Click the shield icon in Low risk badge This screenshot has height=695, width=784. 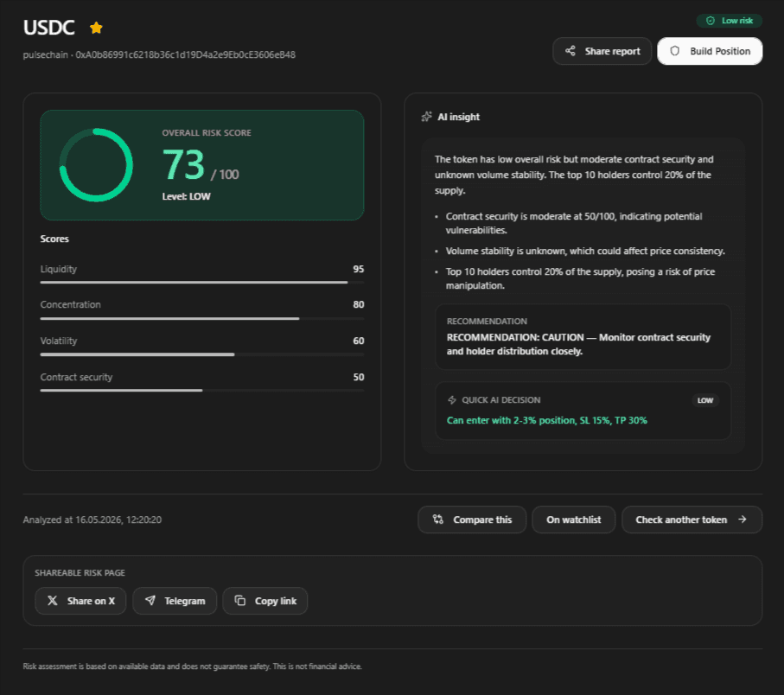click(x=710, y=21)
